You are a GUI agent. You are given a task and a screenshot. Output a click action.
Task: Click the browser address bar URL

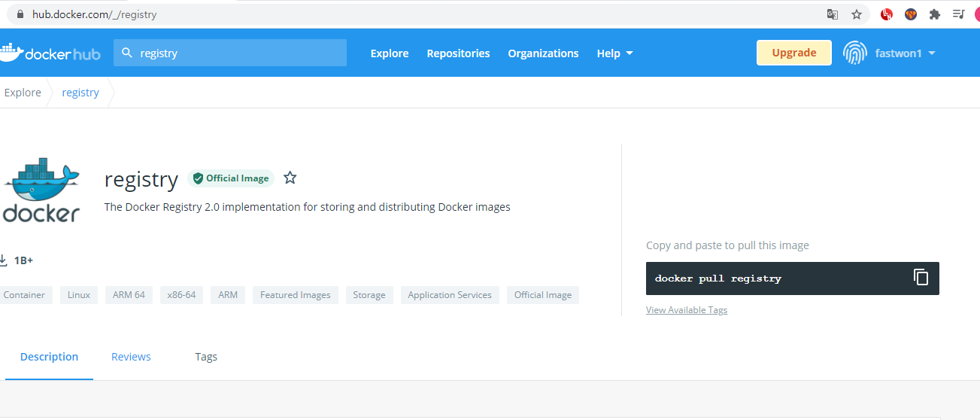94,14
